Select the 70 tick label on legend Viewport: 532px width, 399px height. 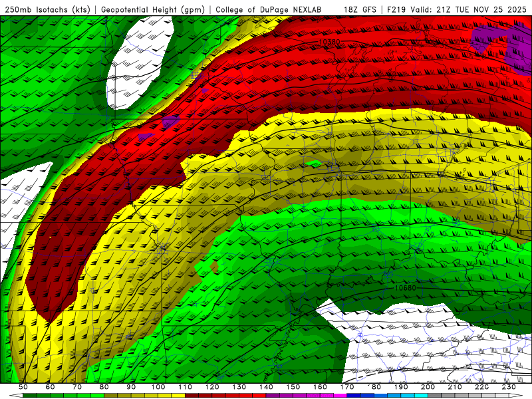[77, 387]
